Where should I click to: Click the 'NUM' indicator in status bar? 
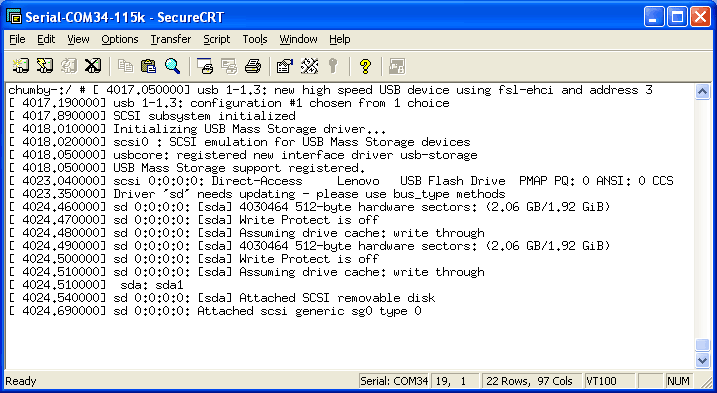(x=679, y=381)
